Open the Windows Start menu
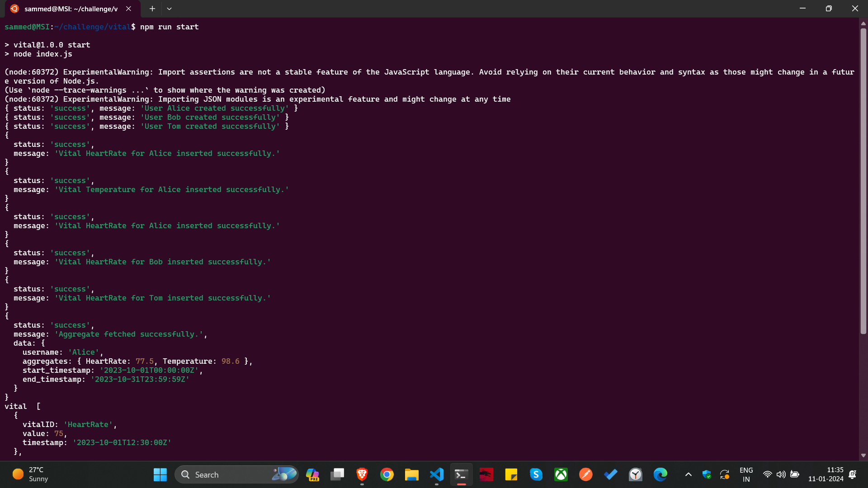 point(160,474)
